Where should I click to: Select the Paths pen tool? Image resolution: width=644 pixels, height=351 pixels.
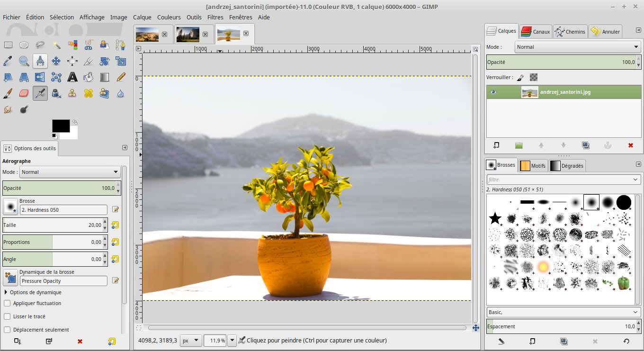coord(121,45)
